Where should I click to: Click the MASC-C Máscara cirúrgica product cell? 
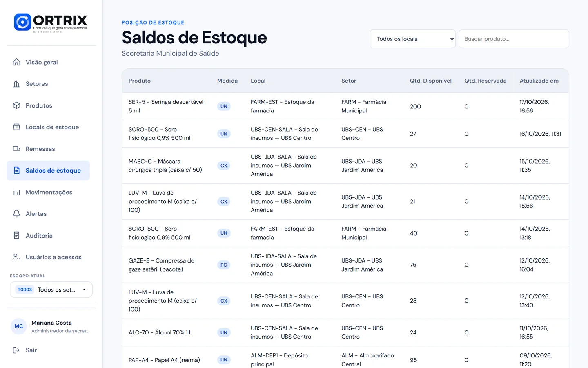pyautogui.click(x=165, y=166)
